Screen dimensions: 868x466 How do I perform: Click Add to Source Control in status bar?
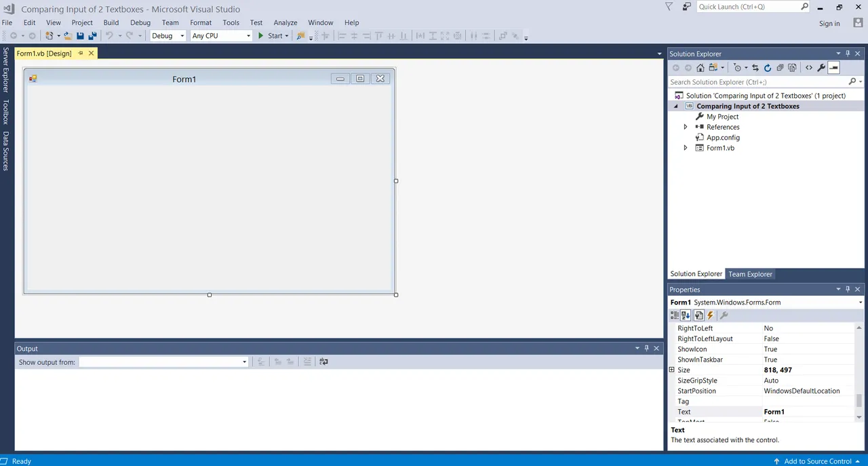[x=818, y=461]
